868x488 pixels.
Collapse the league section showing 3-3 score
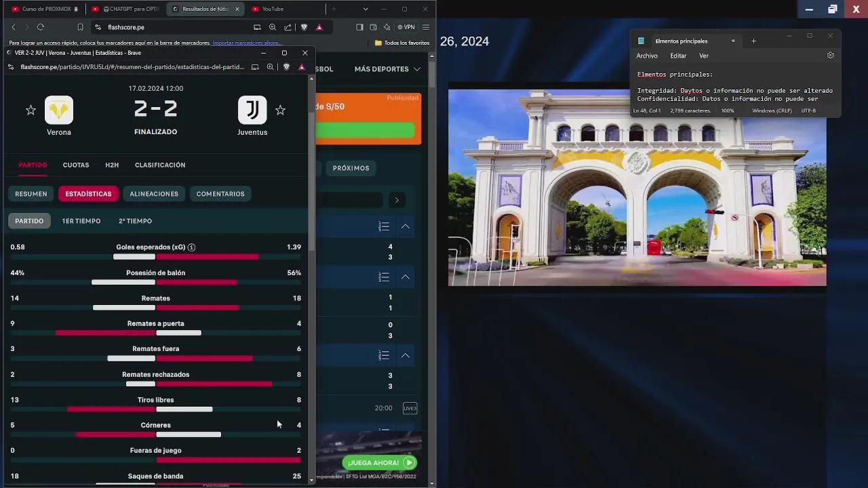pos(406,355)
